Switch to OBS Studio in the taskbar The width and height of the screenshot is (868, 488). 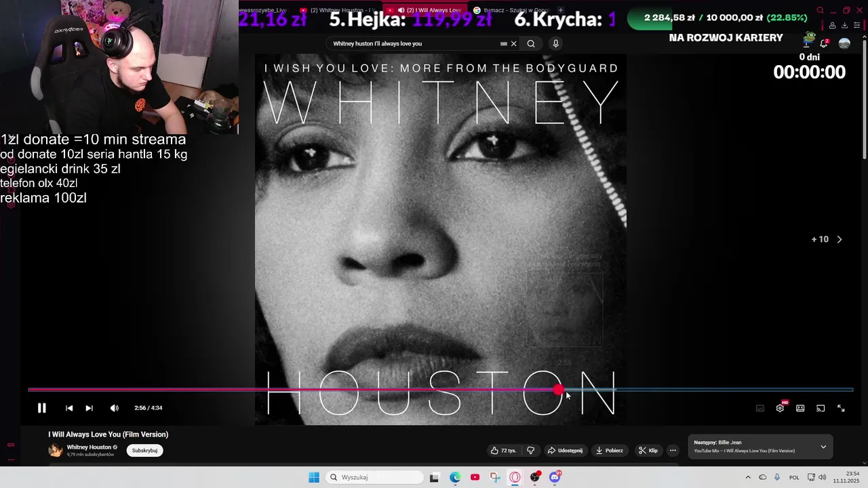(x=535, y=477)
